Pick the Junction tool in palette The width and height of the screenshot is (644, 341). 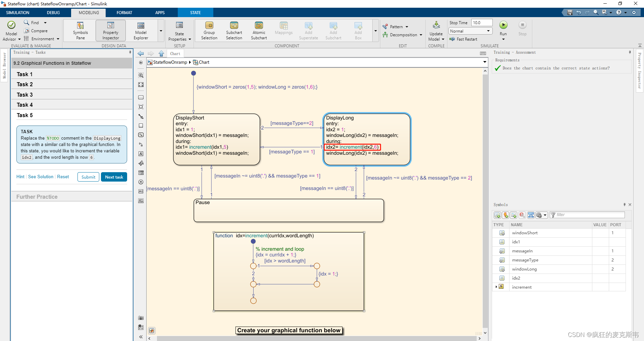141,107
